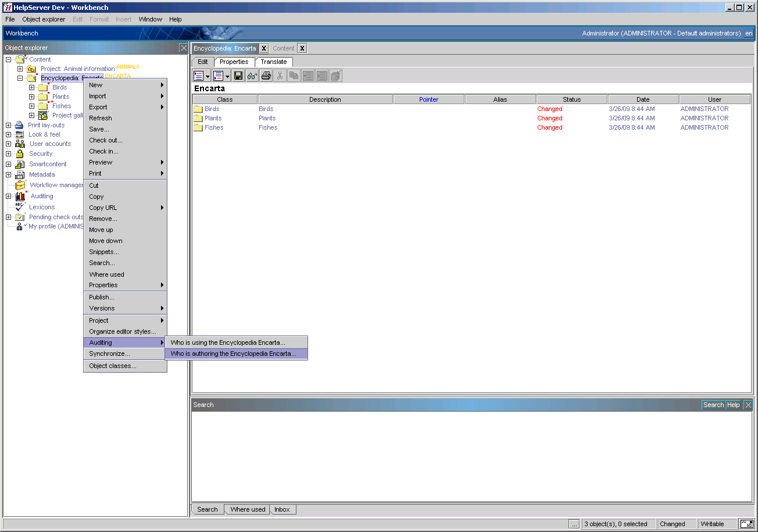The width and height of the screenshot is (758, 532).
Task: Expand the Birds folder in tree
Action: pyautogui.click(x=31, y=87)
